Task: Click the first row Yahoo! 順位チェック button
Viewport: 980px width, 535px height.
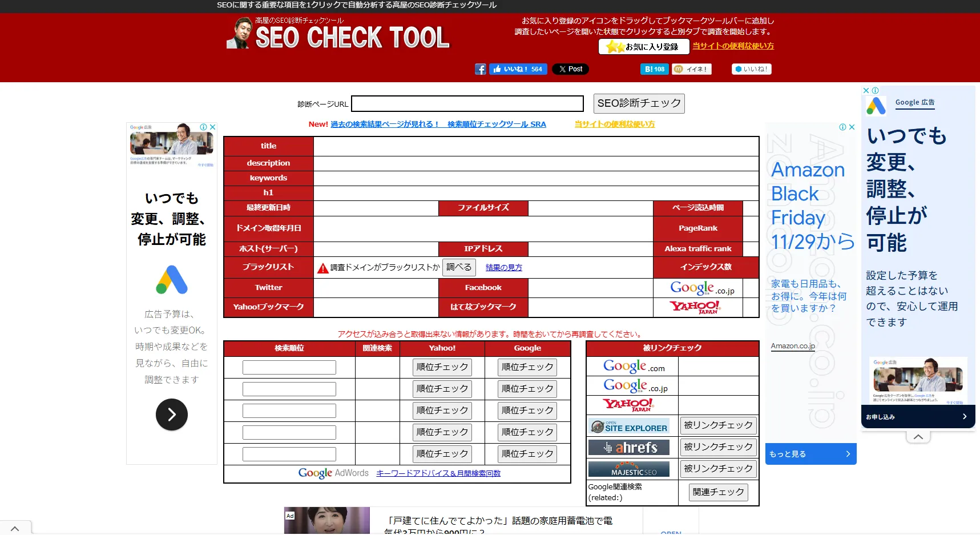Action: (x=442, y=367)
